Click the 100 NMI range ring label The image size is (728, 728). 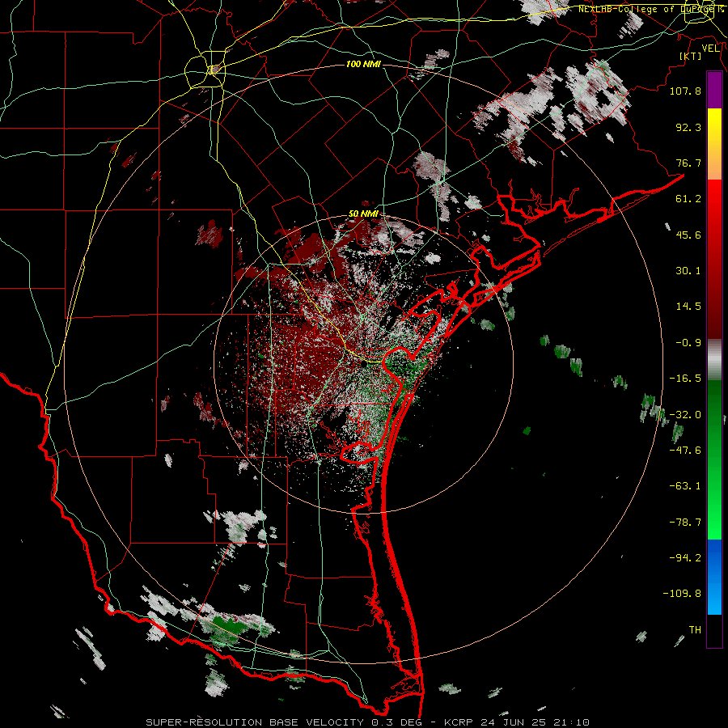pos(363,64)
